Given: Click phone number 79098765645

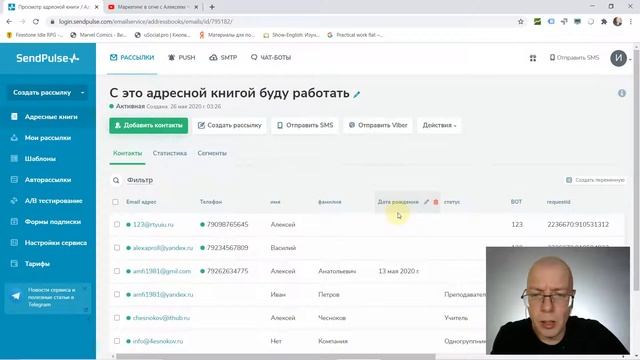Looking at the screenshot, I should 227,224.
